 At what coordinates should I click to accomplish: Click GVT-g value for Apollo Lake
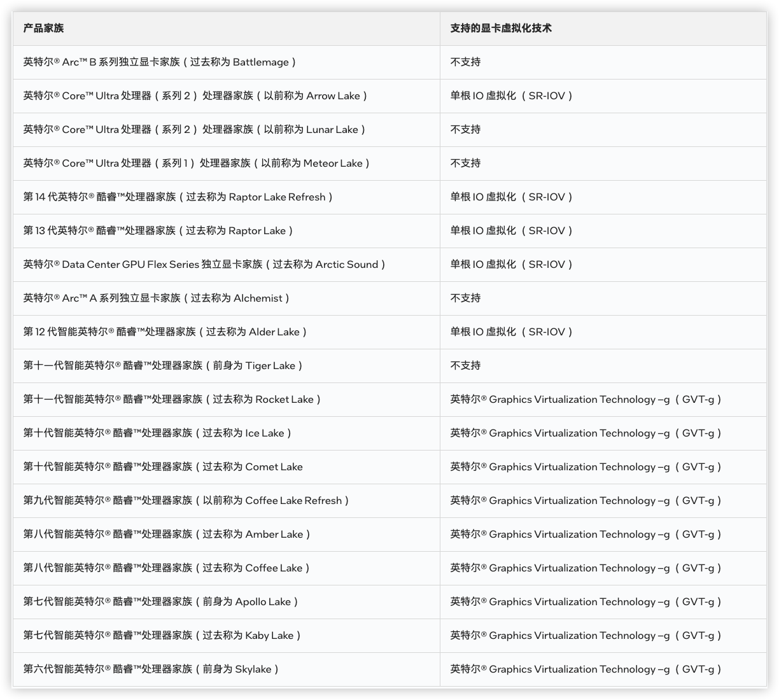586,601
